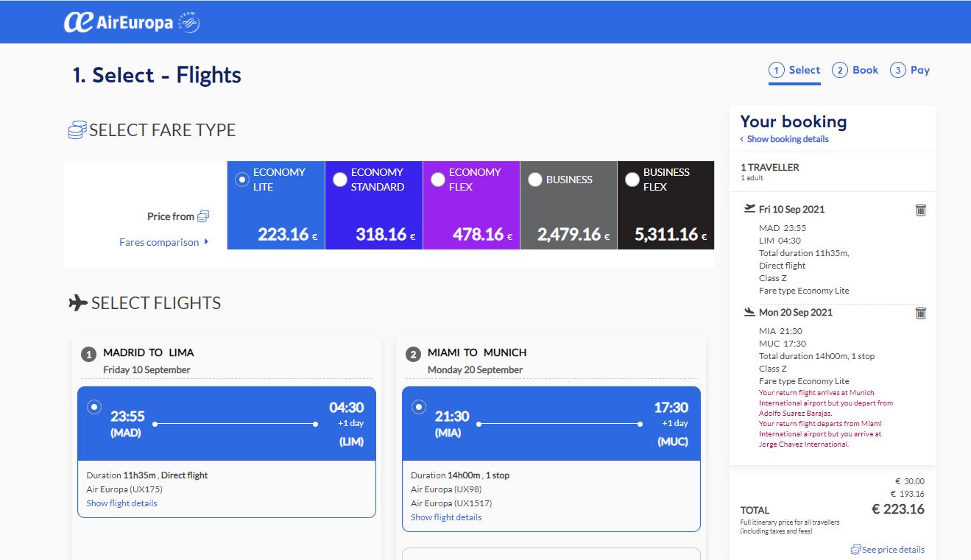Click the landing plane icon for Mon 20 Sep

point(750,312)
